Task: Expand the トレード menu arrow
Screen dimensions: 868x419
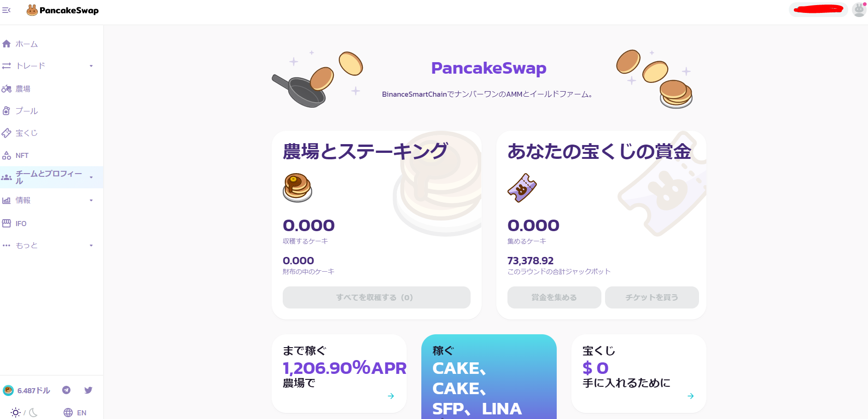Action: [91, 66]
